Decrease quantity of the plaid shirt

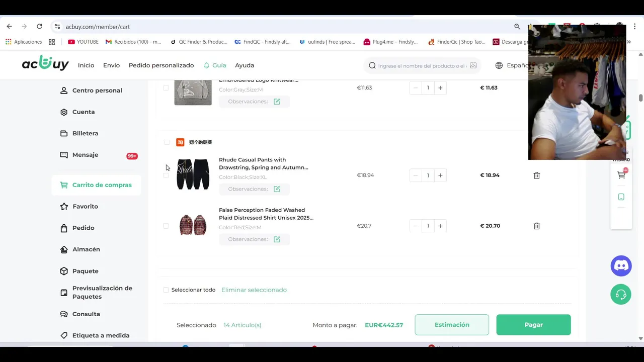coord(416,226)
